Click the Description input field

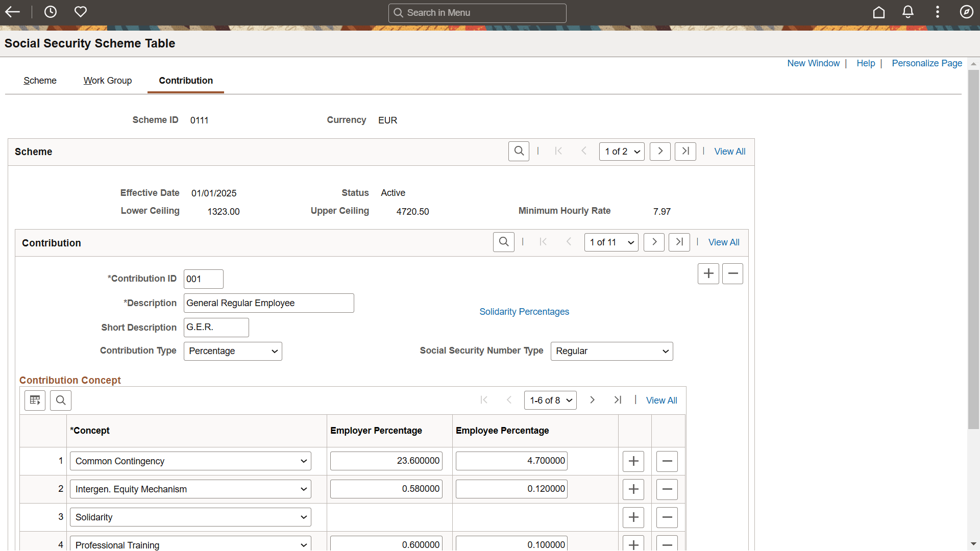coord(268,303)
